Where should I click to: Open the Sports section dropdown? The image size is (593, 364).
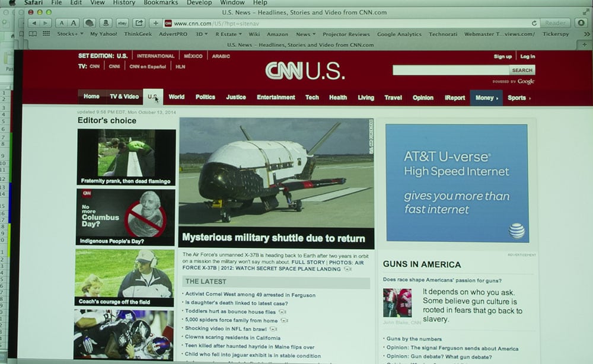coord(519,97)
